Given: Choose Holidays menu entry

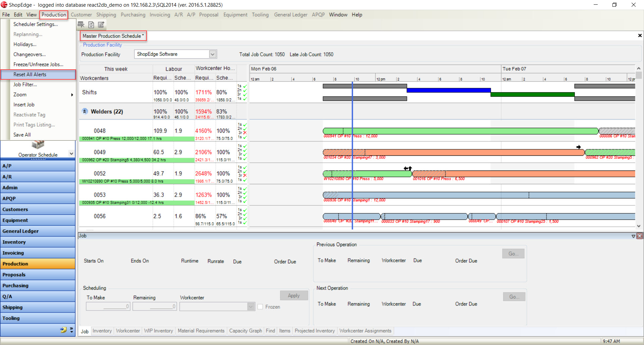Looking at the screenshot, I should (x=25, y=44).
